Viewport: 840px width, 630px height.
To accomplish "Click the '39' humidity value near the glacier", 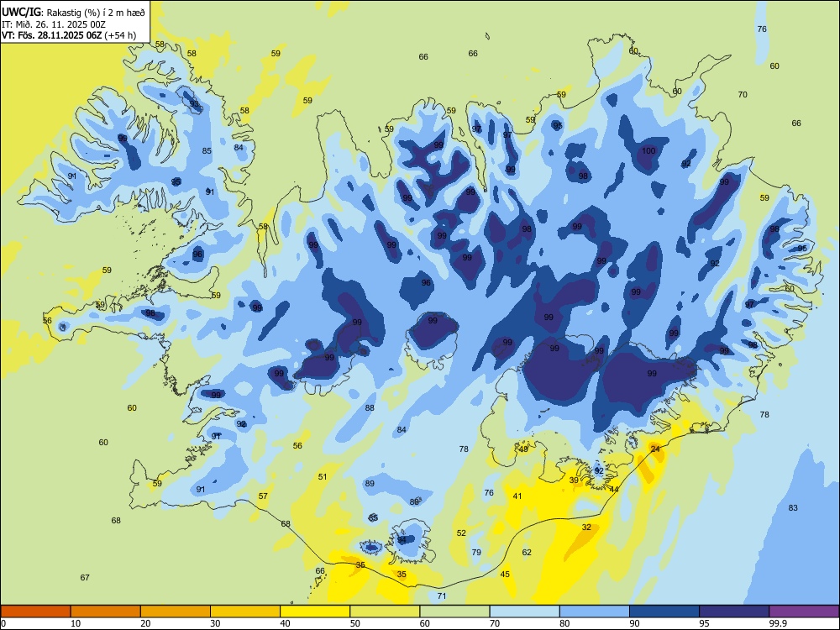I will [574, 480].
